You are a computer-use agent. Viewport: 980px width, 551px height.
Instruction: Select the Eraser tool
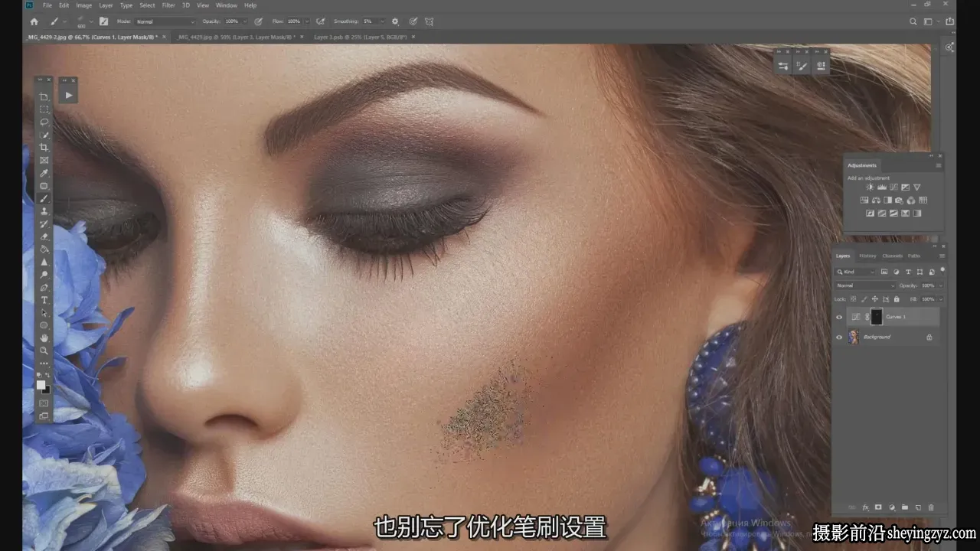pos(44,236)
